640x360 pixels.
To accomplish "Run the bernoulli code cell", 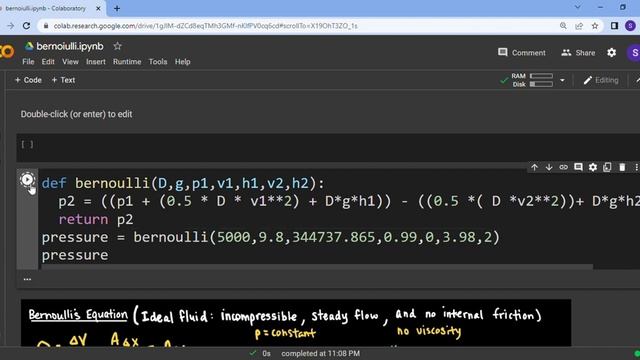I will [x=27, y=180].
